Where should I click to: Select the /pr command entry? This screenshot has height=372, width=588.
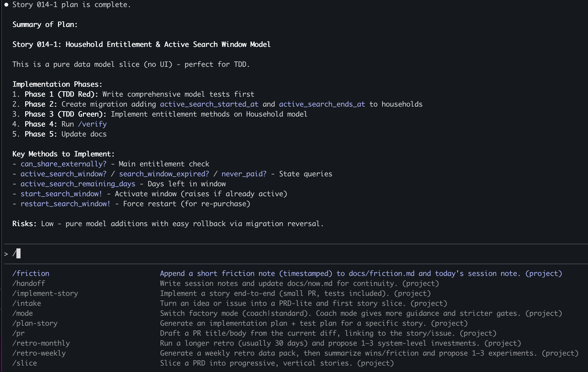[x=18, y=333]
